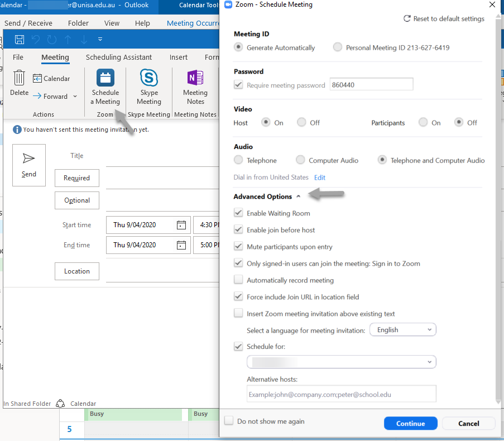Click the Redo icon in the quick access toolbar
The width and height of the screenshot is (504, 441).
pyautogui.click(x=52, y=39)
